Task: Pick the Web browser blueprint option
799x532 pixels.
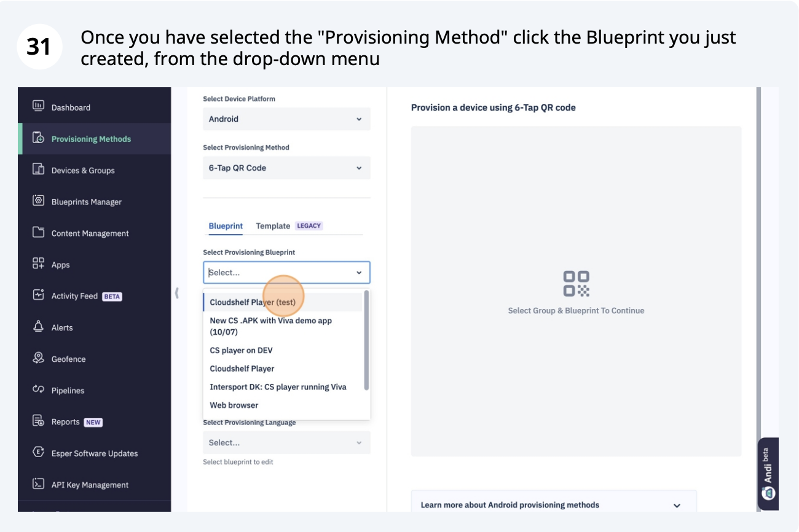Action: 234,405
